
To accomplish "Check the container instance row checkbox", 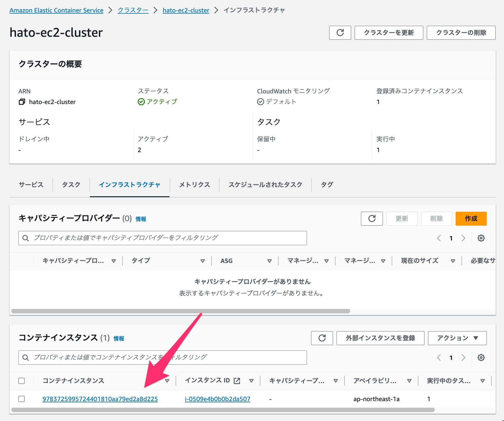I will pos(21,399).
